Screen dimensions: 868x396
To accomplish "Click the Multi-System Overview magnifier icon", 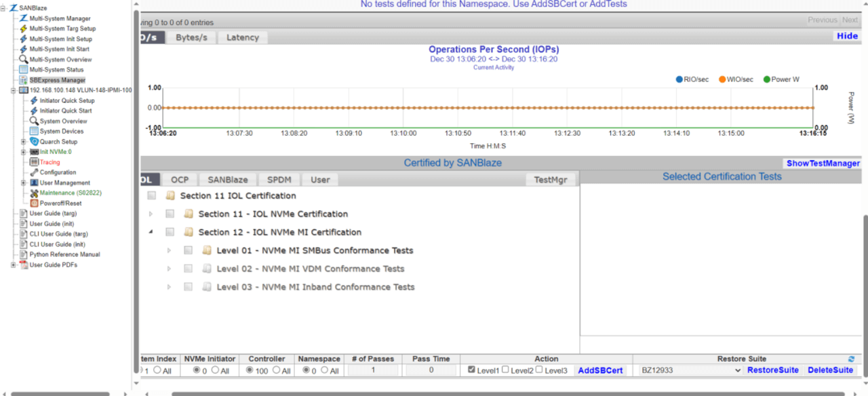I will click(24, 59).
